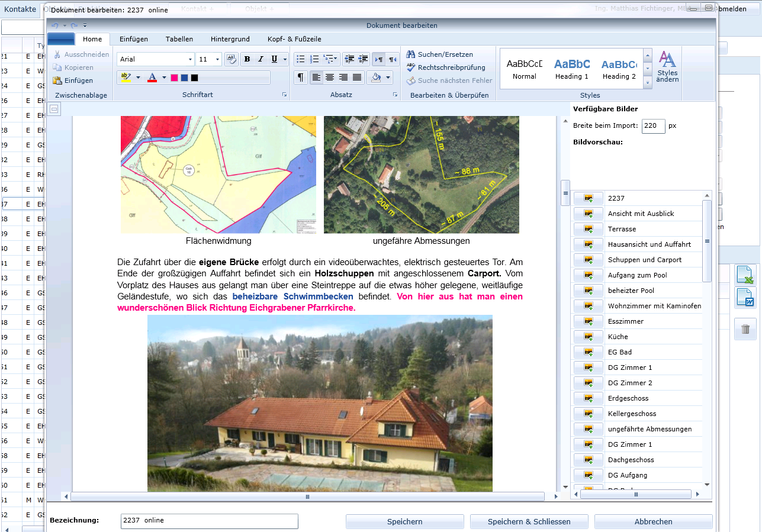The image size is (762, 532).
Task: Click the Styles ändern icon
Action: 667,66
